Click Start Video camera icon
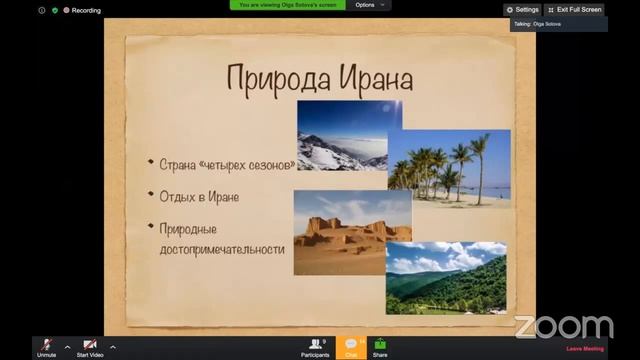Image resolution: width=640 pixels, height=360 pixels. (x=90, y=345)
